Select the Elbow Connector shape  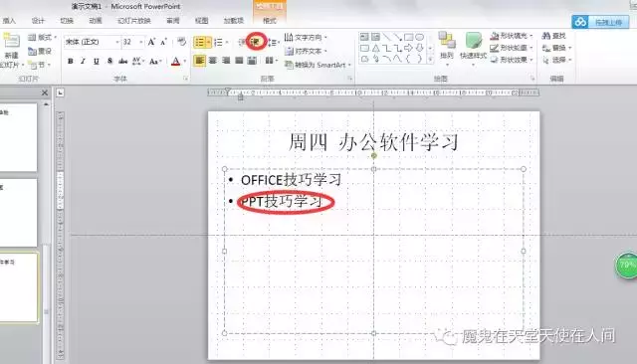point(386,48)
